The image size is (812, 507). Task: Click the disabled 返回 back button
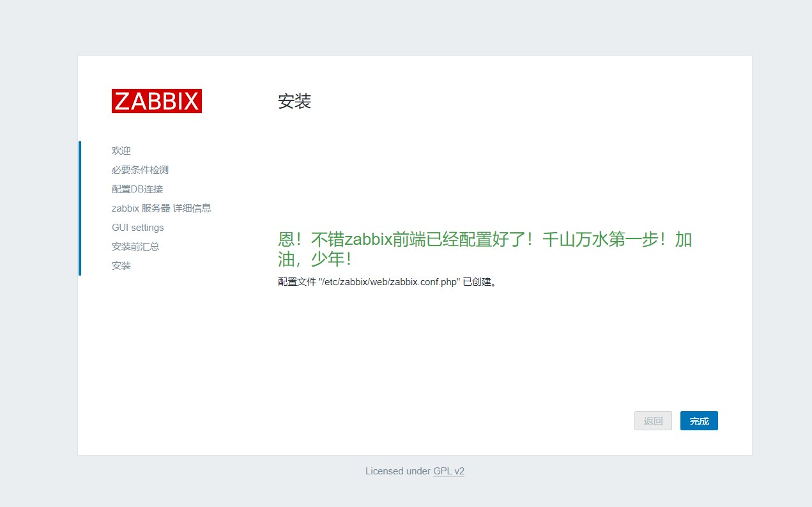[653, 421]
